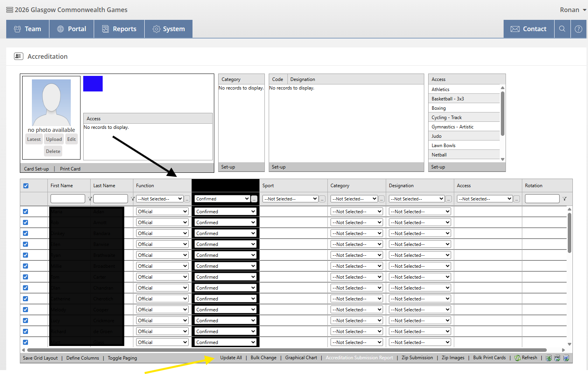Click the Rotation filter funnel icon
The image size is (588, 374).
(x=564, y=199)
